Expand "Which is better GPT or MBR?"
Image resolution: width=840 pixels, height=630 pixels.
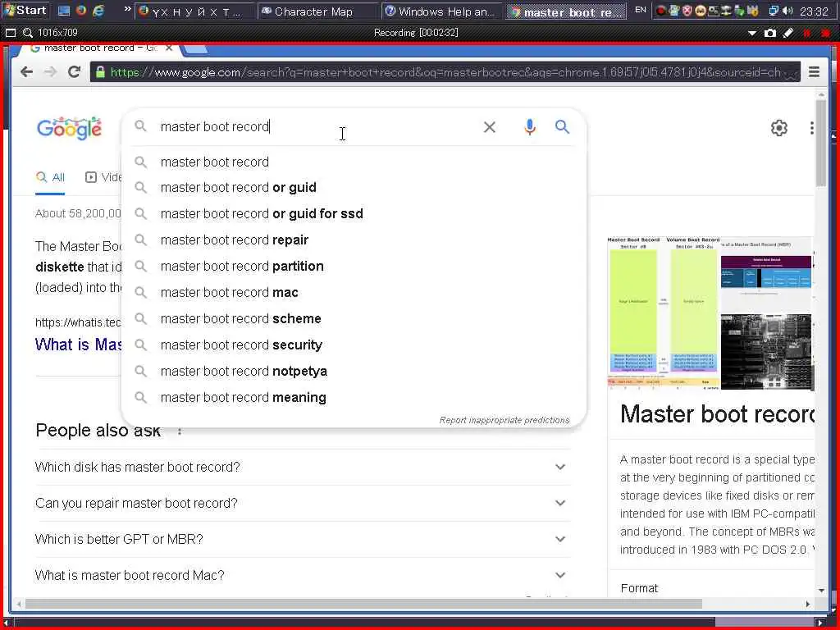303,540
